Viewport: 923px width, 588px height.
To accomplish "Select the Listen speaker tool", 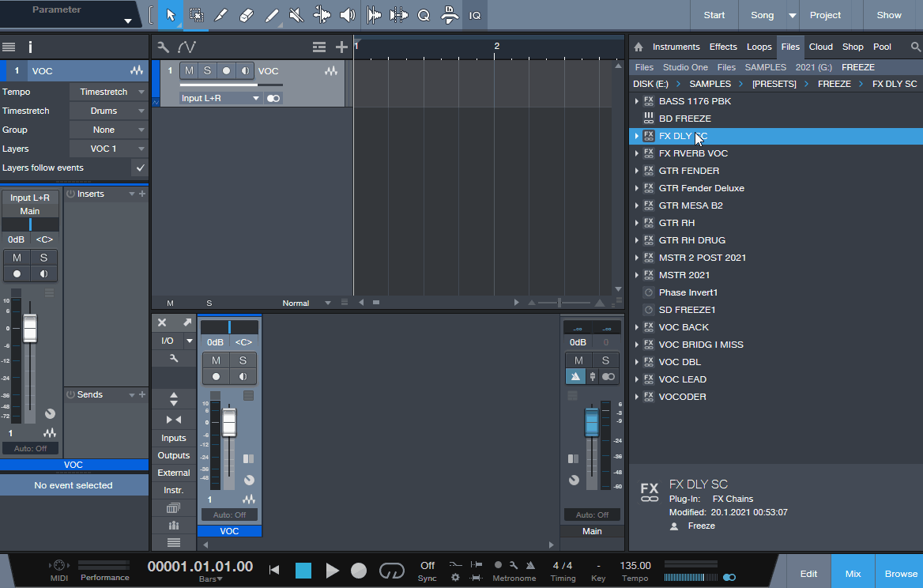I will point(347,15).
